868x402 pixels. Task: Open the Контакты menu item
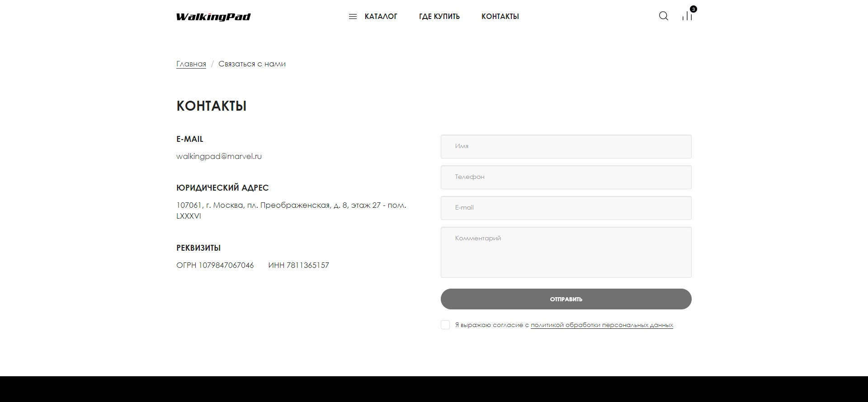[500, 17]
